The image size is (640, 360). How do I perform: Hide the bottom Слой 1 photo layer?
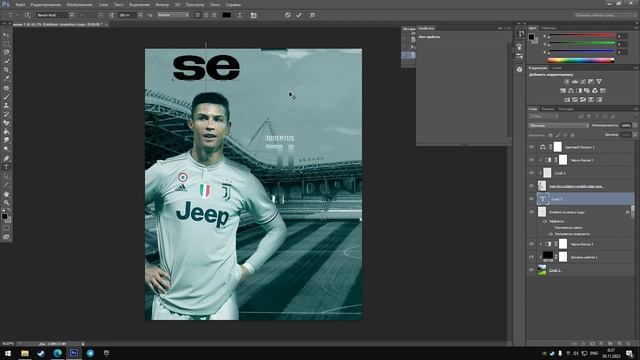531,270
